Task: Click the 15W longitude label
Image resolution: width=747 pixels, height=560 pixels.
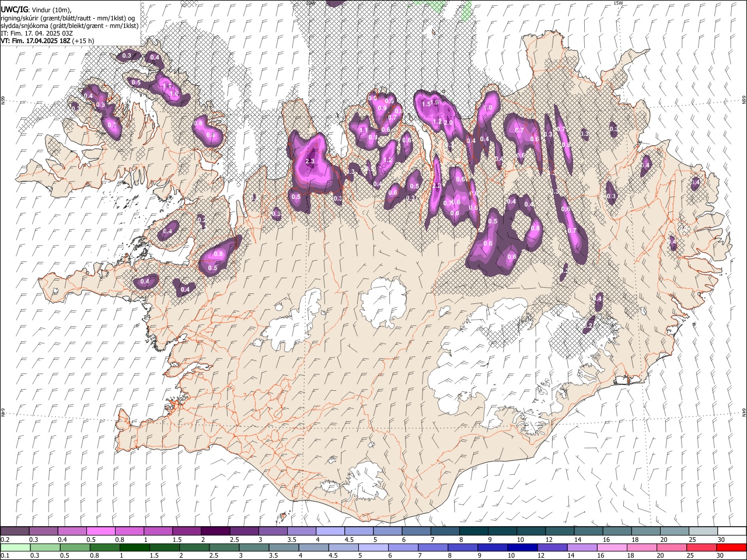Action: click(619, 3)
